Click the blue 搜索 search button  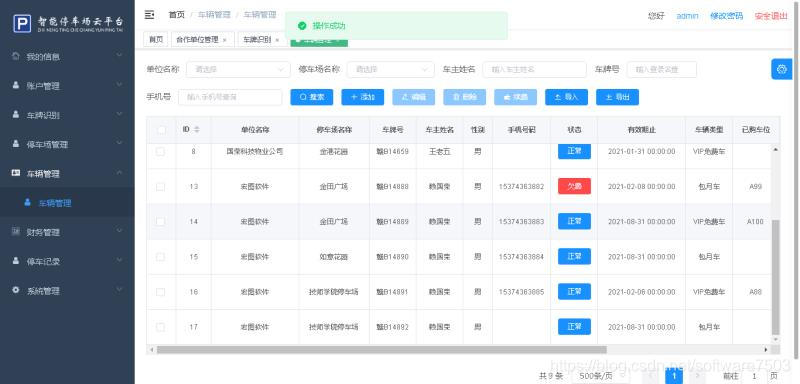(312, 97)
